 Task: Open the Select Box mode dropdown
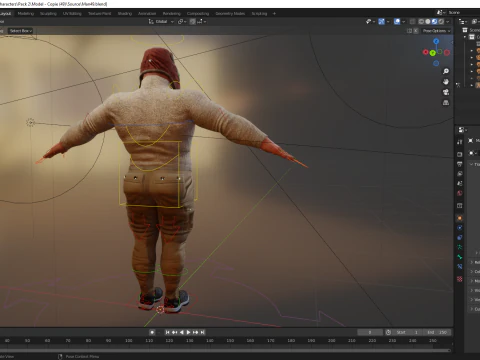[21, 31]
